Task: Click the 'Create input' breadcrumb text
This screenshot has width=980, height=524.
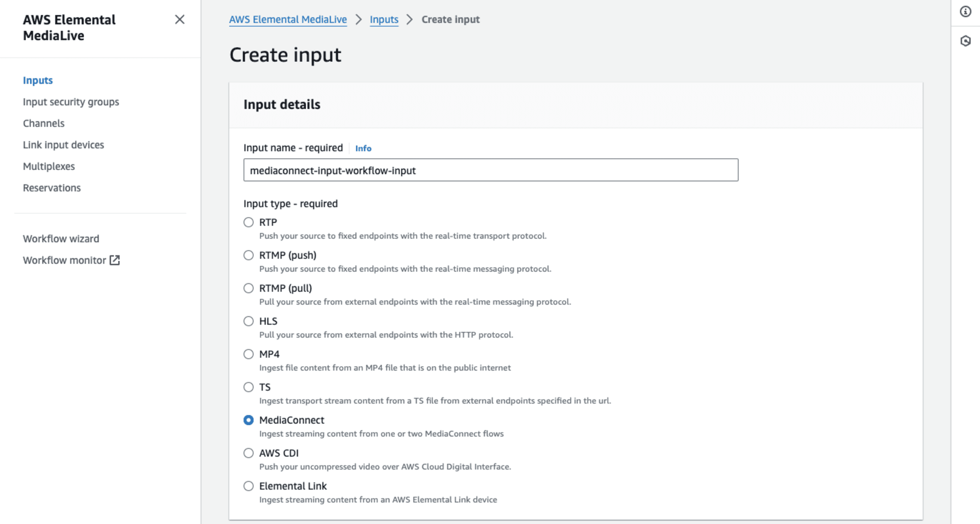Action: 451,20
